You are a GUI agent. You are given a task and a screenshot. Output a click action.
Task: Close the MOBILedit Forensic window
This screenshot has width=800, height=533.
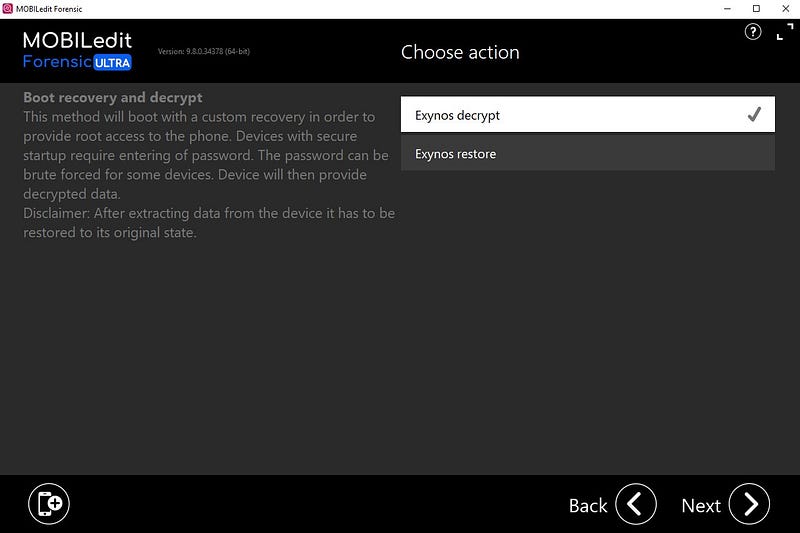pyautogui.click(x=785, y=9)
